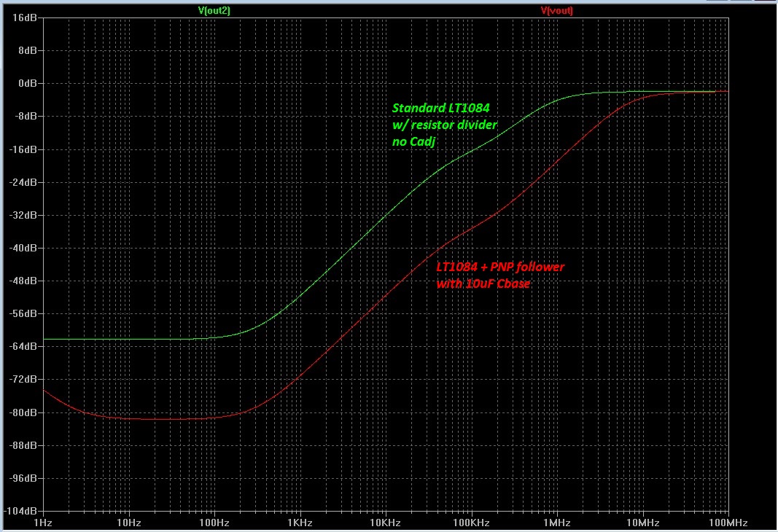
Task: Click the -64dB vertical axis label
Action: pos(23,346)
